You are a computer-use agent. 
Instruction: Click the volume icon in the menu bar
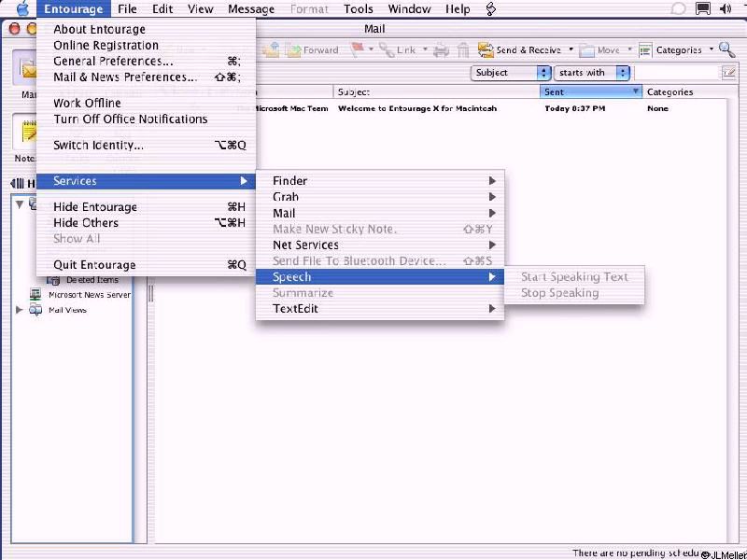click(x=726, y=8)
